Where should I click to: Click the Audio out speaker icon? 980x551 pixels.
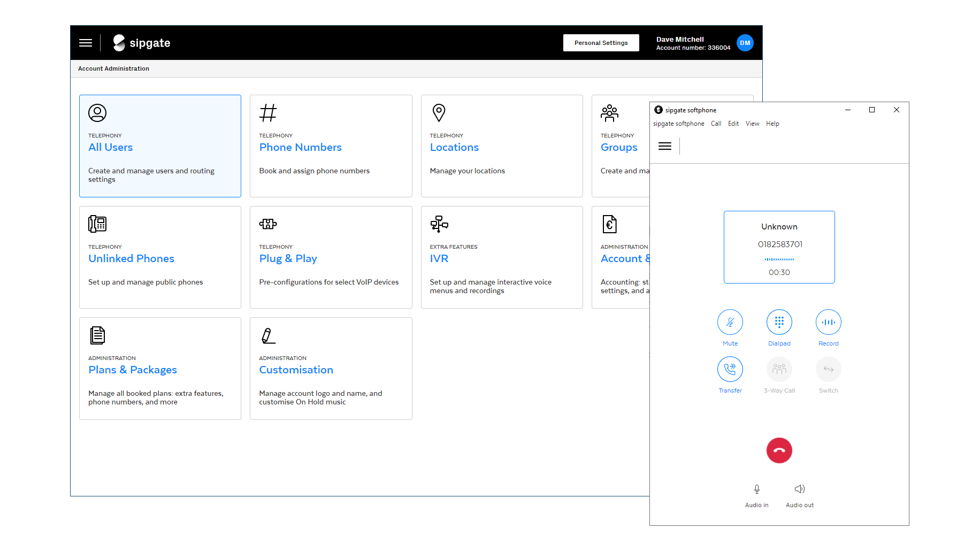[799, 488]
